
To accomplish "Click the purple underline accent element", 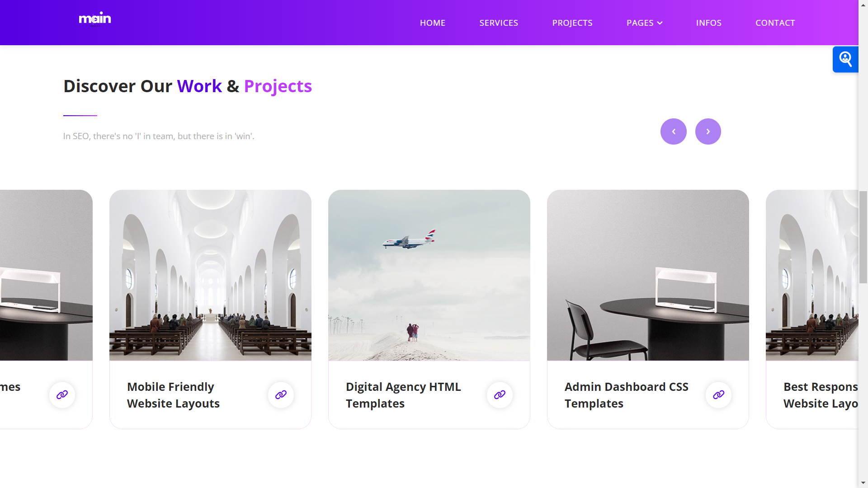I will point(80,114).
